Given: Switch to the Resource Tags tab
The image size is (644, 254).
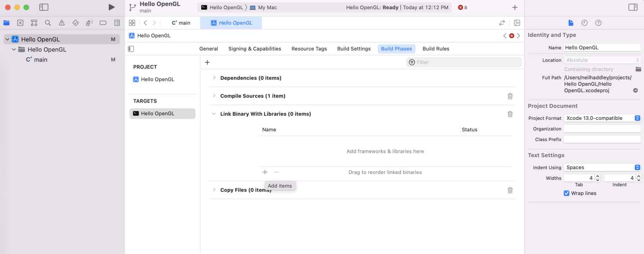Looking at the screenshot, I should (309, 49).
